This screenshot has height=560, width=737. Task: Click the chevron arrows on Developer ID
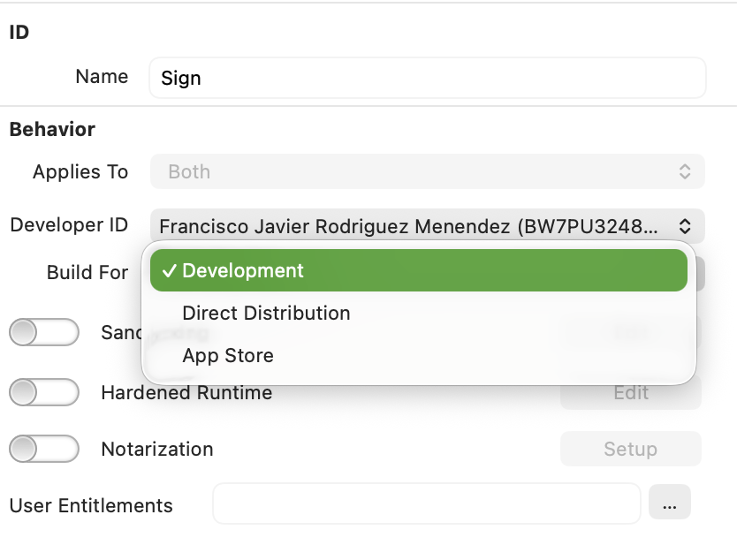[685, 225]
